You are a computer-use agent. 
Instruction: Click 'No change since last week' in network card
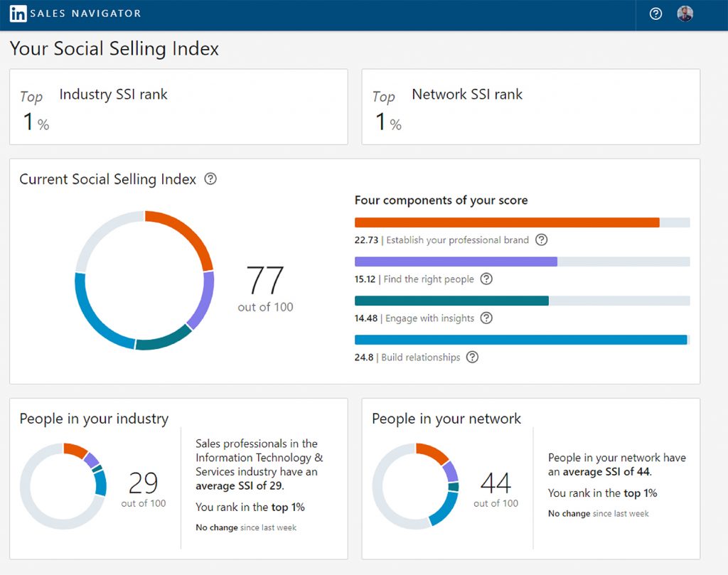(599, 514)
